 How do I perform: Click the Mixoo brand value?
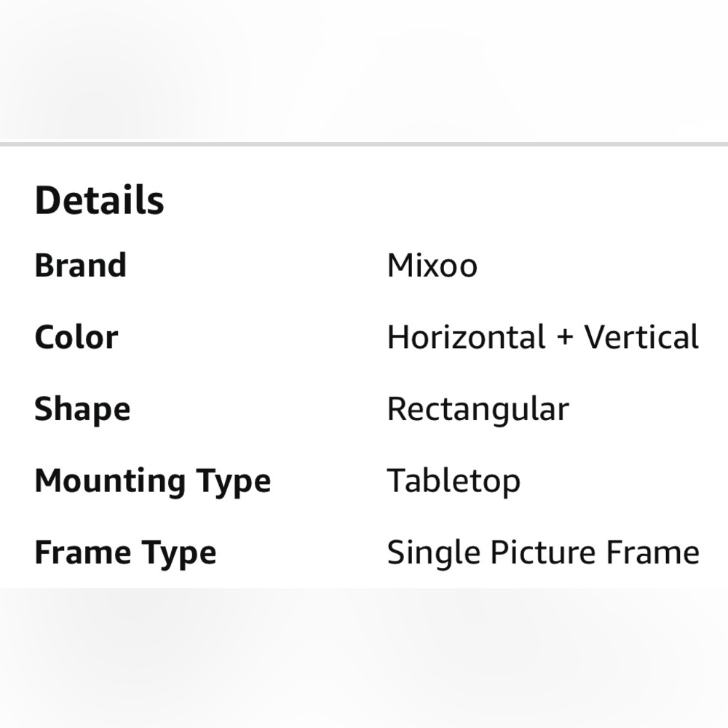coord(432,265)
